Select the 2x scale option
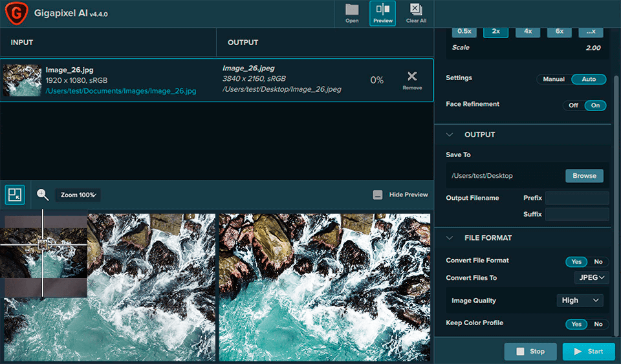This screenshot has width=621, height=364. [496, 32]
